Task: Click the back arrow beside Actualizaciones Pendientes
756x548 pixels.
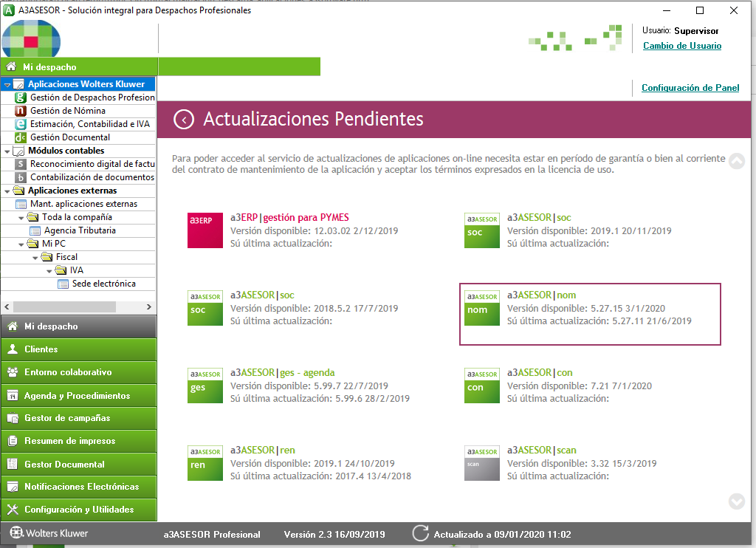Action: click(184, 119)
